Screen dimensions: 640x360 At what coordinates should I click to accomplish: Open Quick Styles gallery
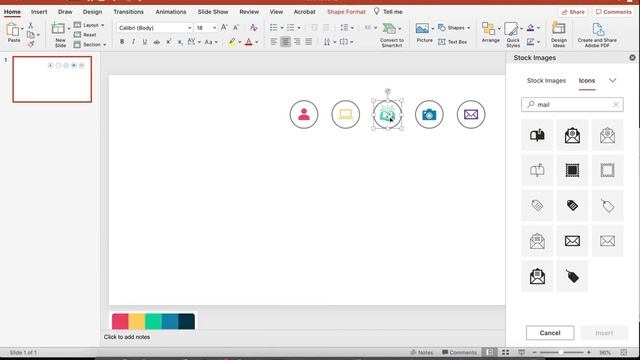[x=513, y=35]
